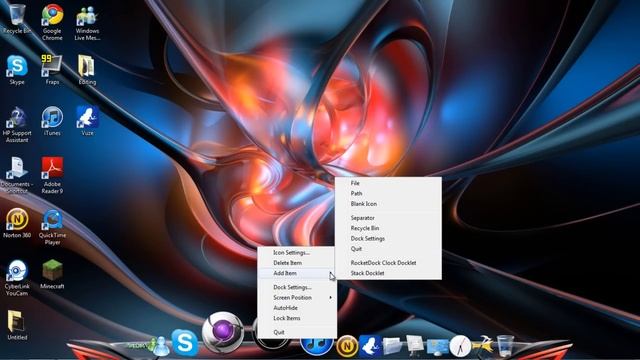Click the blue screen icon in the dock
The height and width of the screenshot is (360, 640).
point(438,347)
